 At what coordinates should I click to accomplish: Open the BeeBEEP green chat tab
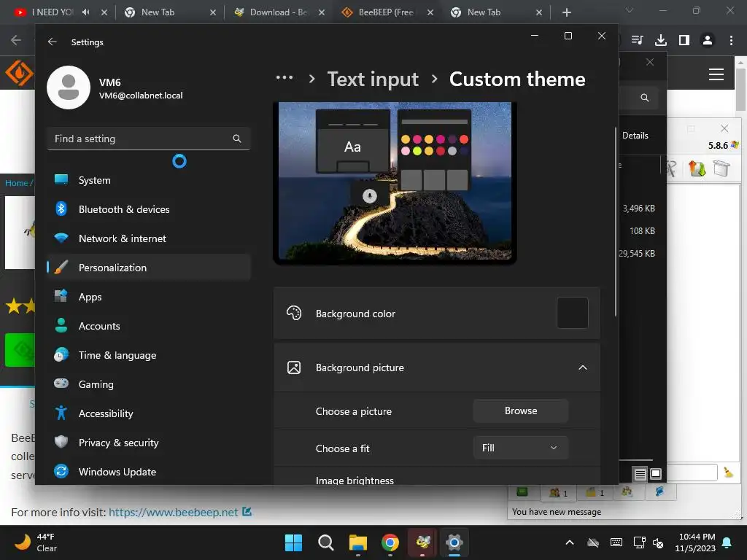(522, 492)
